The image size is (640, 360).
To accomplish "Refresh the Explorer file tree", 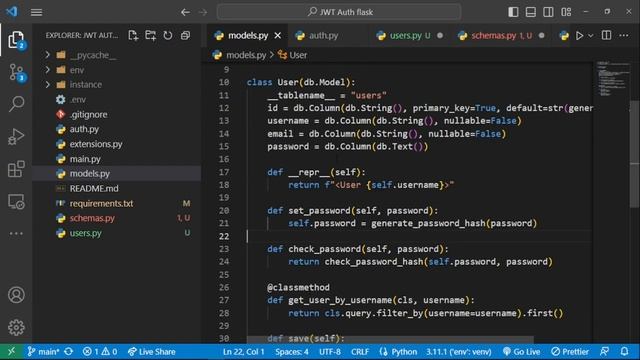I will (168, 36).
